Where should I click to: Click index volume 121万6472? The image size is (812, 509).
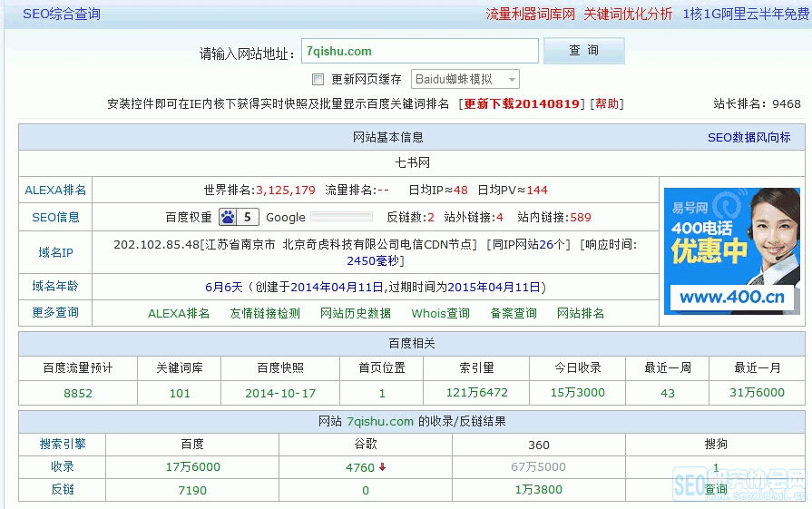point(477,393)
